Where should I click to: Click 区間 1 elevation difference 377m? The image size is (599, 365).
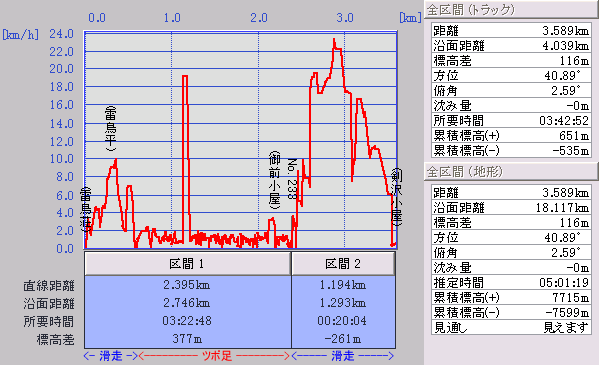click(187, 339)
